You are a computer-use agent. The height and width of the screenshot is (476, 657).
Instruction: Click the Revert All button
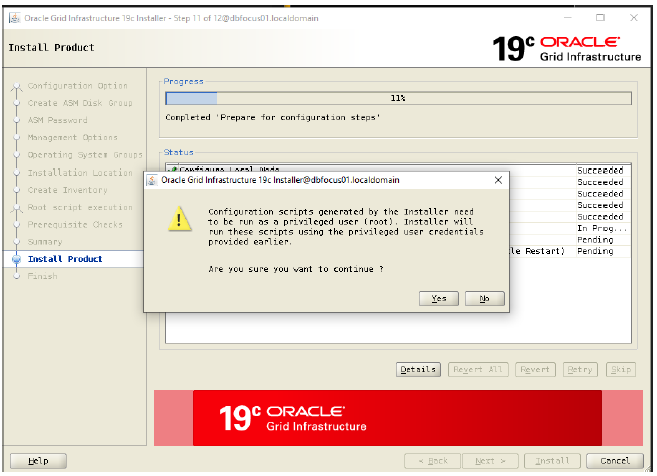pyautogui.click(x=478, y=370)
